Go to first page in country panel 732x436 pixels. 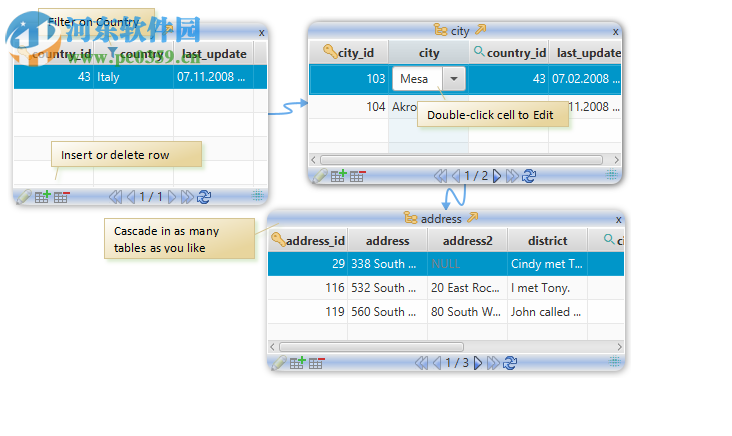(x=115, y=197)
